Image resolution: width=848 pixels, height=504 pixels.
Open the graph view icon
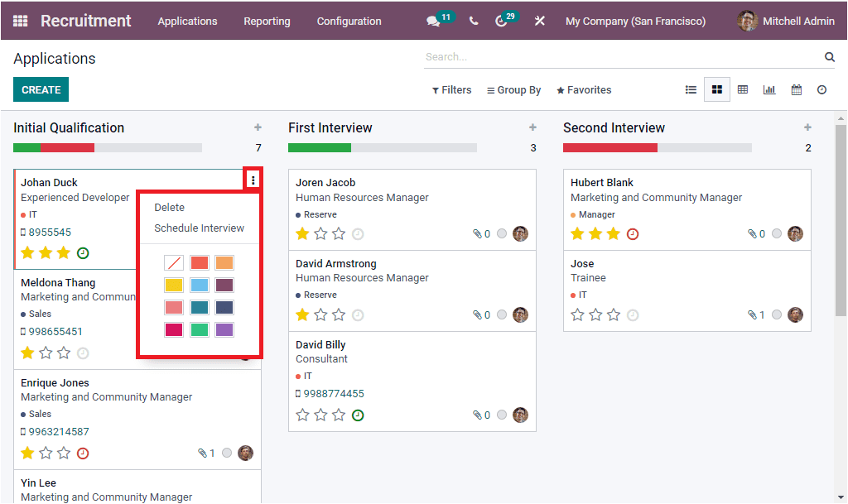769,89
